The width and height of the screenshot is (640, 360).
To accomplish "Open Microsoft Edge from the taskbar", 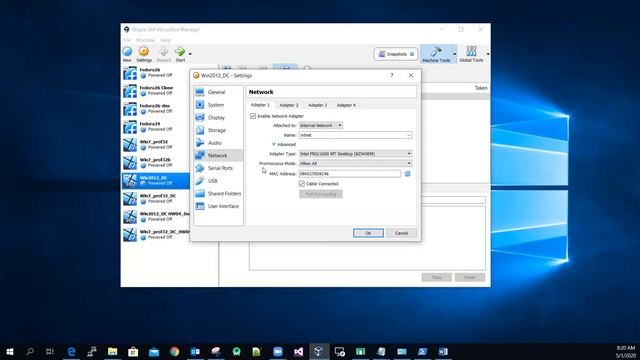I will (71, 351).
